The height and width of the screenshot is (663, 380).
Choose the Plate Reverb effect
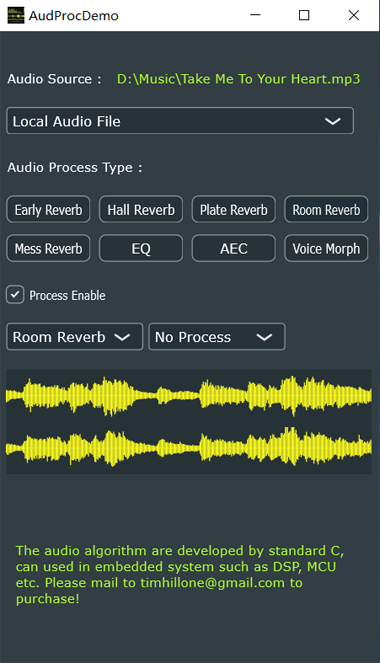pyautogui.click(x=234, y=209)
